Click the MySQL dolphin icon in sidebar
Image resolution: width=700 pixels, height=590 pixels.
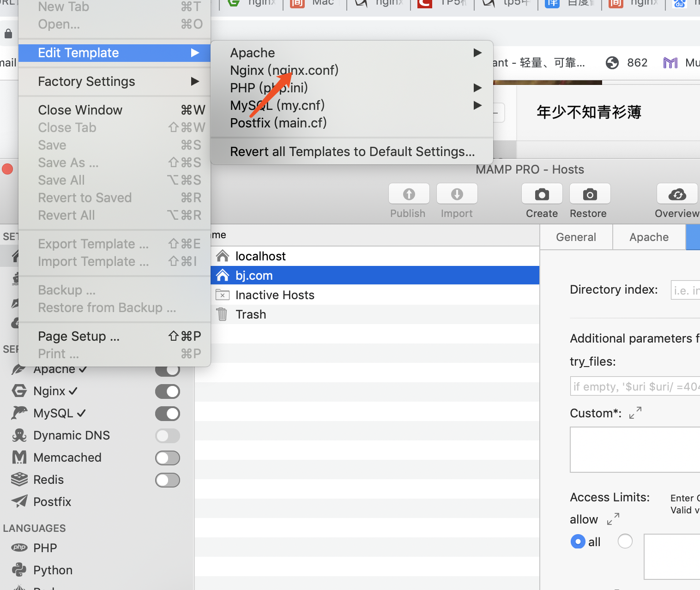click(19, 413)
